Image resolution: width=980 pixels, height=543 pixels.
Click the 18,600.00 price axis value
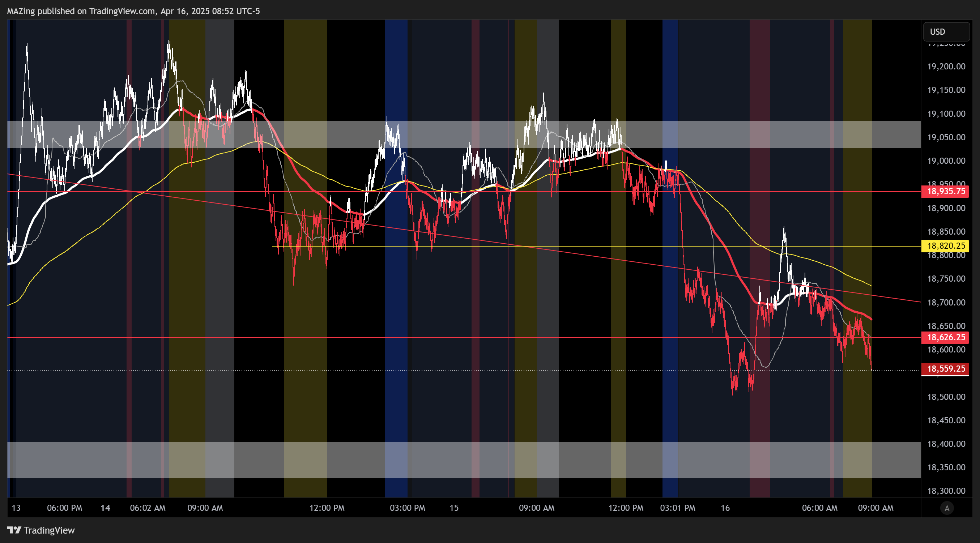946,350
